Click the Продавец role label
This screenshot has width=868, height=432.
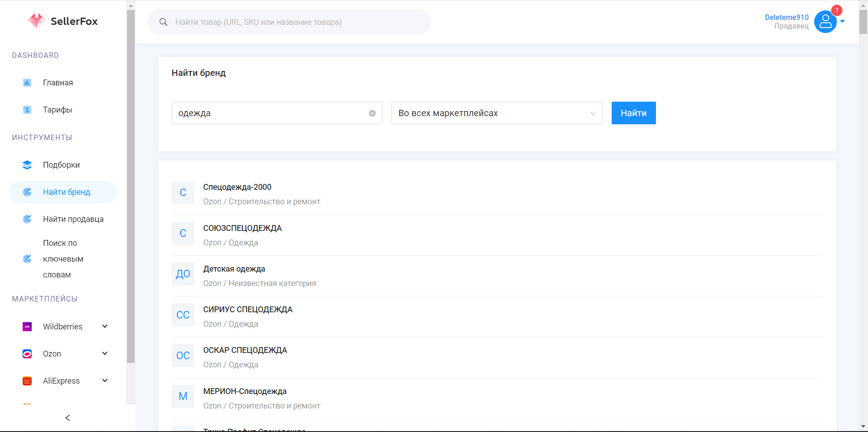point(792,26)
